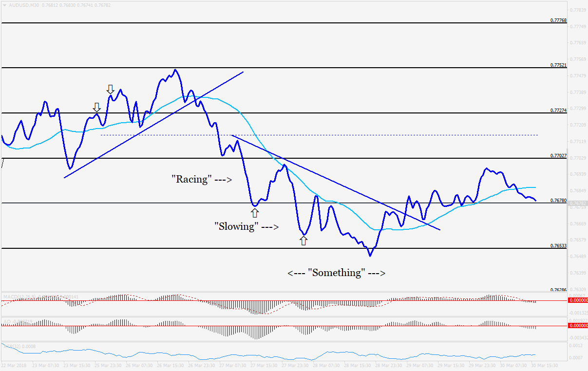Click the grey current price tag on price axis
This screenshot has height=371, width=588.
[578, 204]
